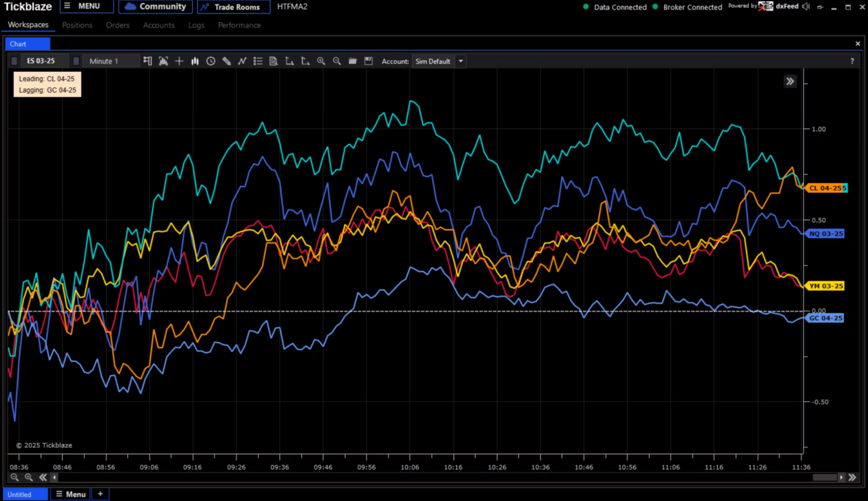Toggle the link square beside Minute 1
This screenshot has height=501, width=868.
click(x=76, y=61)
